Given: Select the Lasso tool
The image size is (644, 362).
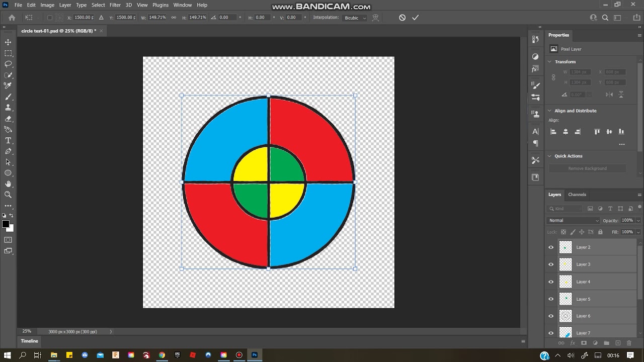Looking at the screenshot, I should (8, 64).
